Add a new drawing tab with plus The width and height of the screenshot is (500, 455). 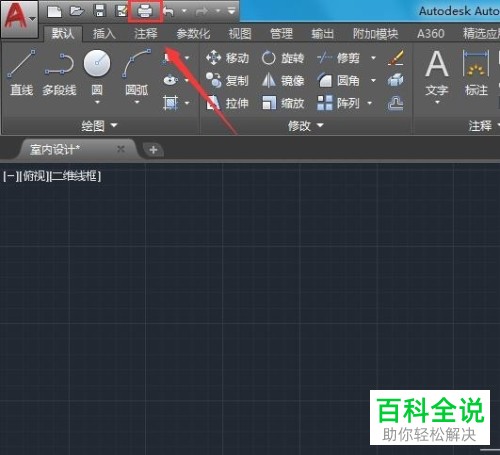(x=153, y=150)
